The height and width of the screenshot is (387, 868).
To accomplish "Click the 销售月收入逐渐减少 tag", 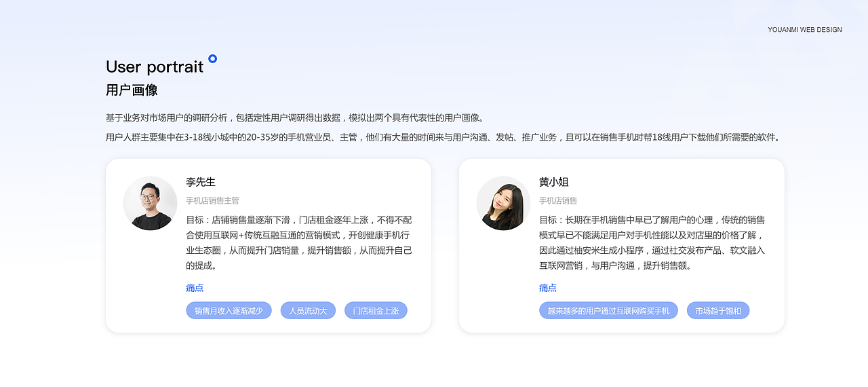I will click(229, 311).
